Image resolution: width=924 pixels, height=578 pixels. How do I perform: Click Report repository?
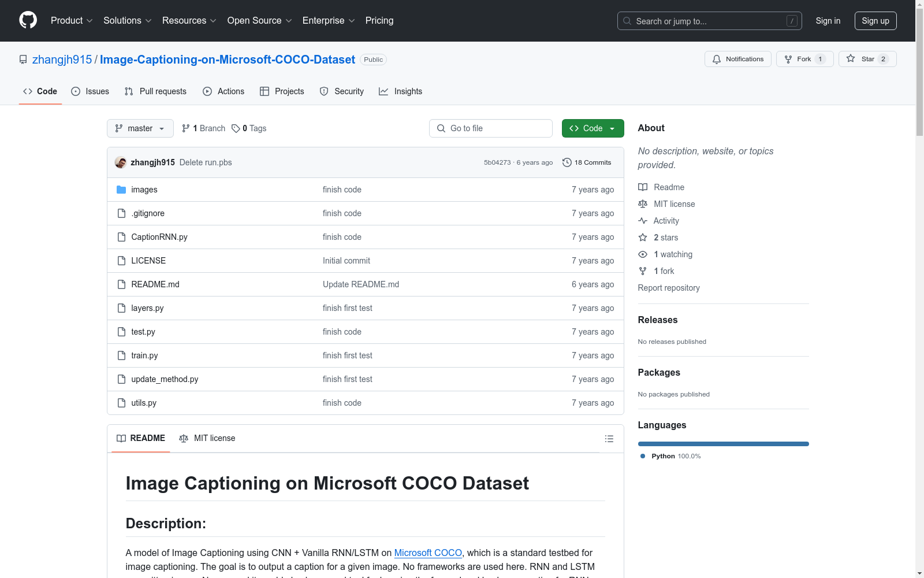pyautogui.click(x=669, y=288)
